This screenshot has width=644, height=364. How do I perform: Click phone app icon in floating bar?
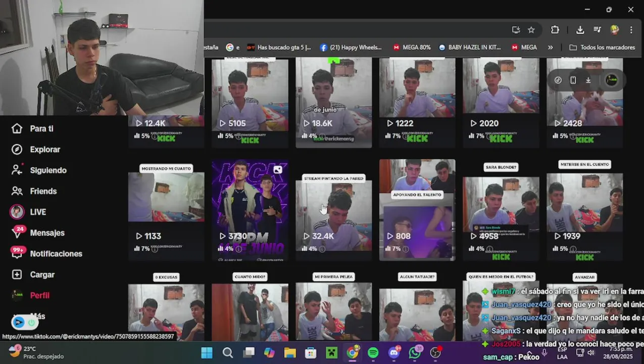pyautogui.click(x=573, y=80)
